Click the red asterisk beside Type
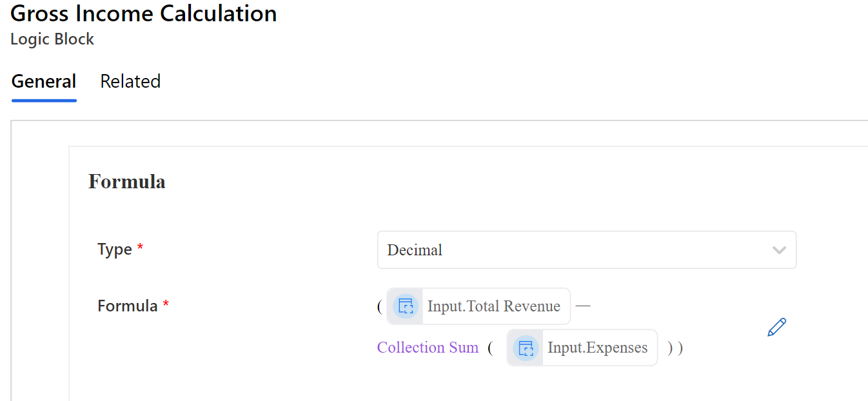868x401 pixels. tap(140, 248)
